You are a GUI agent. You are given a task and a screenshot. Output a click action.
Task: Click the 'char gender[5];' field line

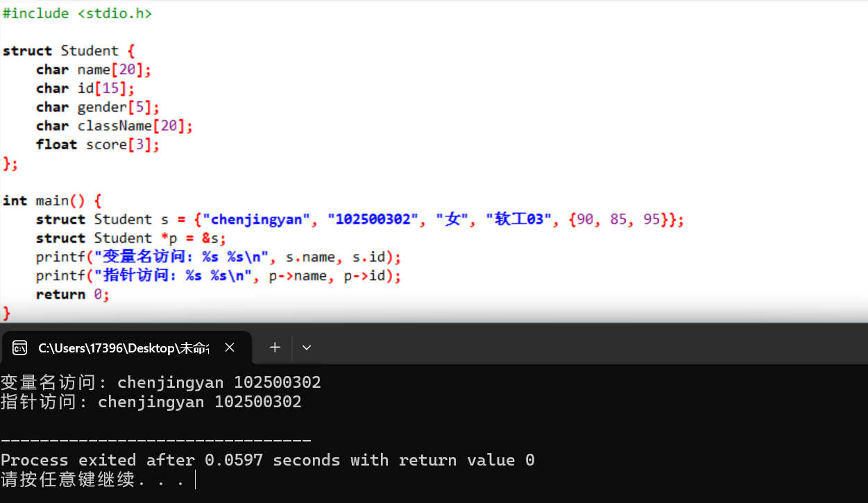tap(98, 107)
